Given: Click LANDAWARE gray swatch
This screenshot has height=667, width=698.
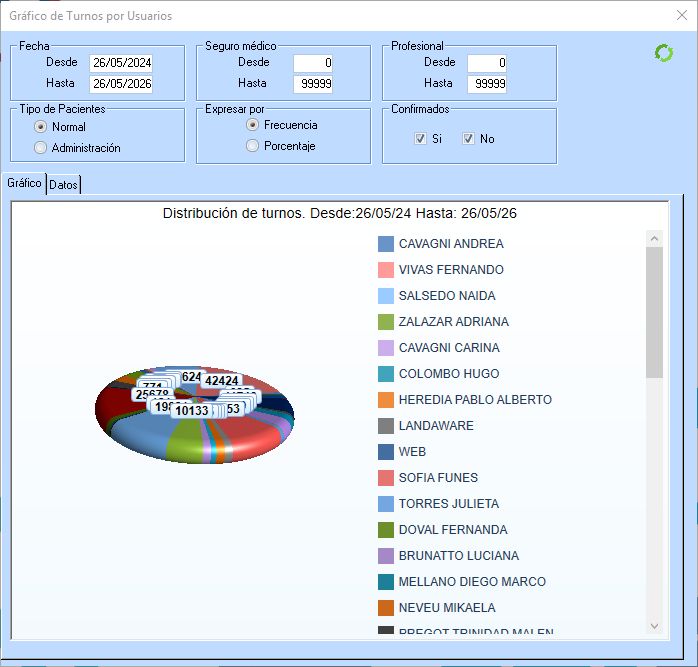Looking at the screenshot, I should 386,426.
